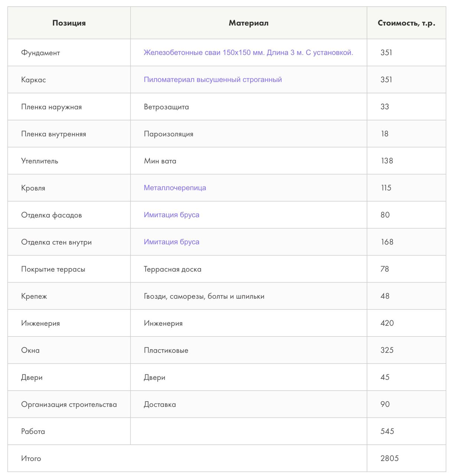Select the Инженерия cost value 420

tap(387, 323)
